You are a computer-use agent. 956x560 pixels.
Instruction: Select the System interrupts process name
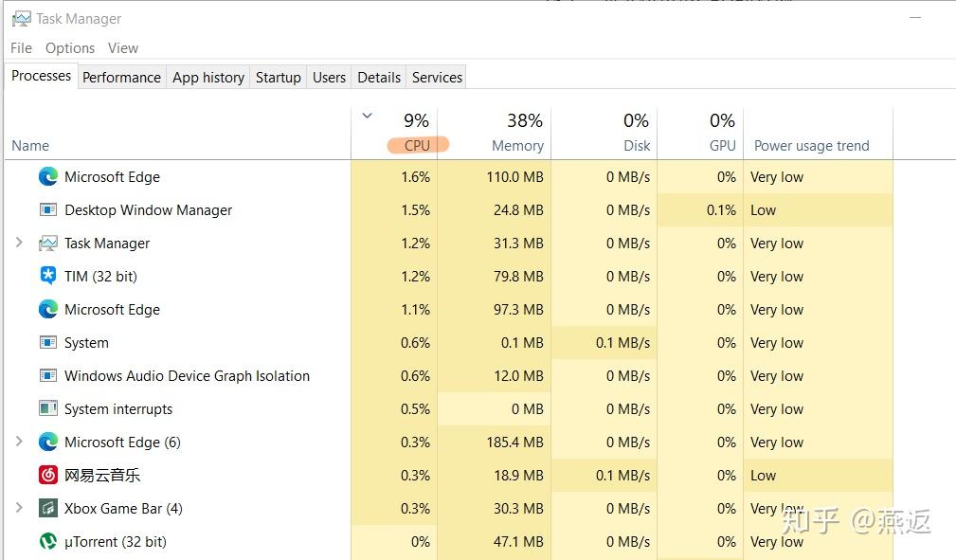point(118,408)
